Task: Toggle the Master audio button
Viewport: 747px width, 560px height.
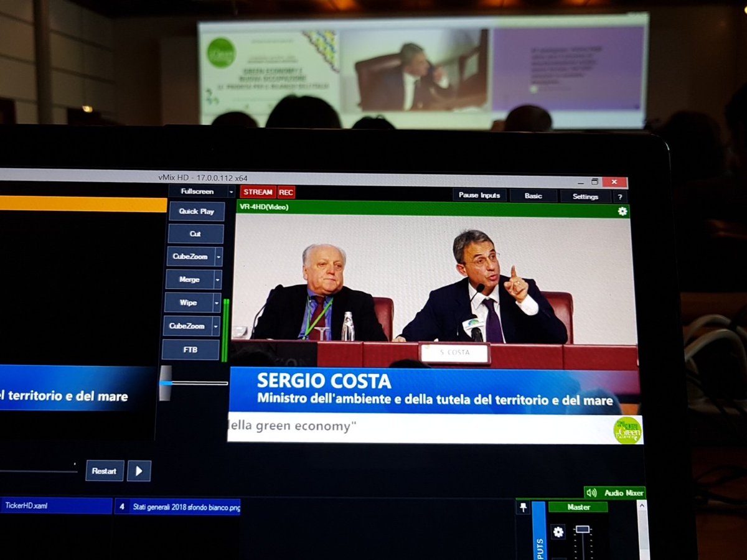Action: point(578,507)
